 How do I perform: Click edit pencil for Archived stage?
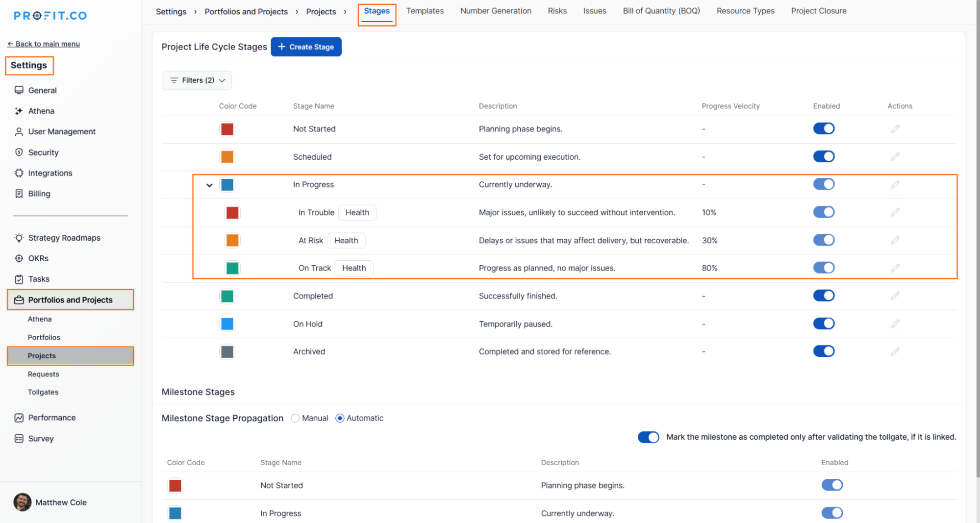[895, 351]
